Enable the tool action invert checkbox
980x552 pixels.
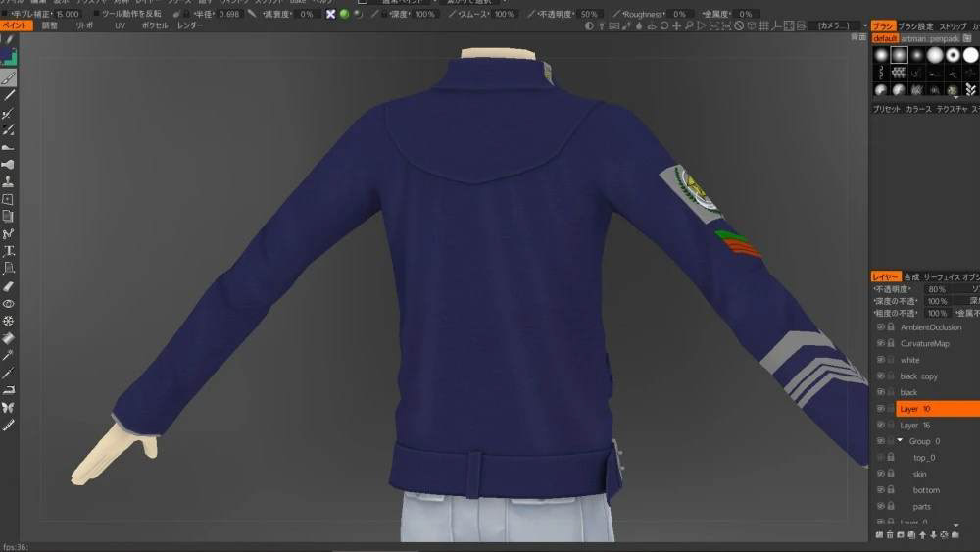point(96,14)
